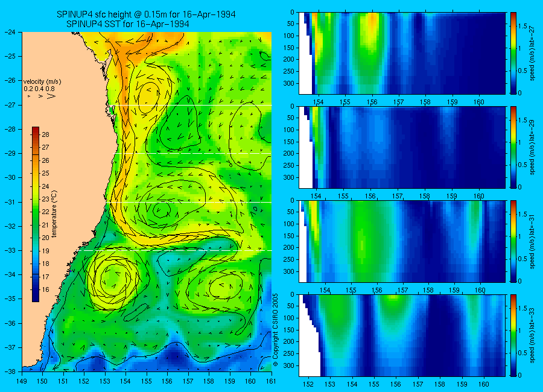Click the 'speed (m/s) lat=−27' label
Image resolution: width=543 pixels, height=392 pixels.
tap(532, 53)
